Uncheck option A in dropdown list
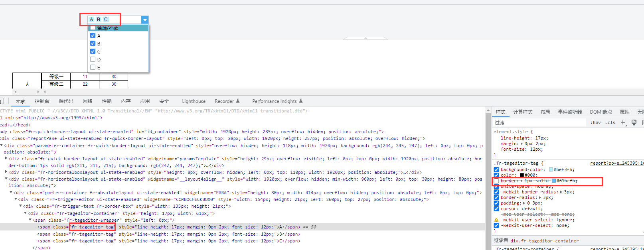Image resolution: width=644 pixels, height=250 pixels. pos(93,35)
